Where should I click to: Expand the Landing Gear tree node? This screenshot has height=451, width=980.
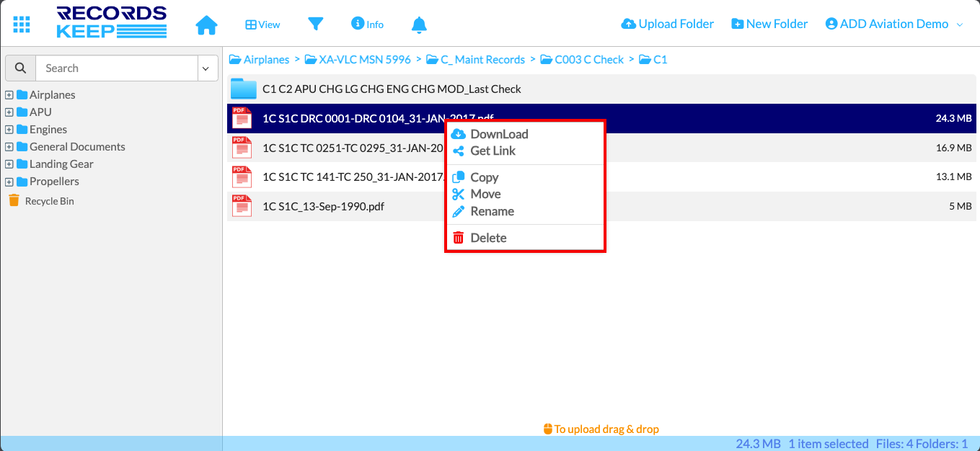tap(9, 164)
